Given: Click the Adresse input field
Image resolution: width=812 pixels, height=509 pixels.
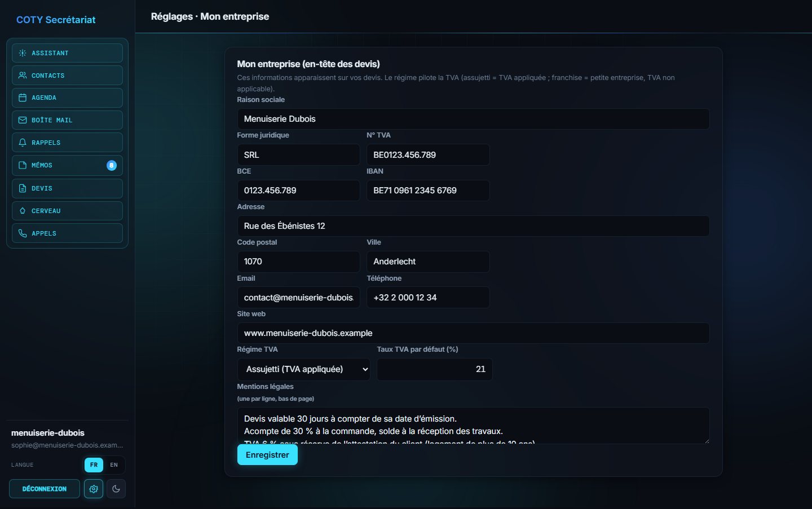Looking at the screenshot, I should tap(473, 226).
